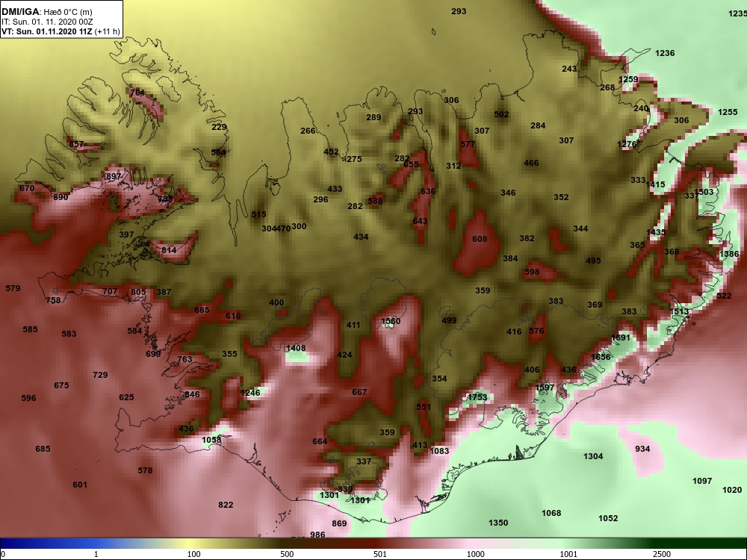Click the map value '1276'

[627, 144]
